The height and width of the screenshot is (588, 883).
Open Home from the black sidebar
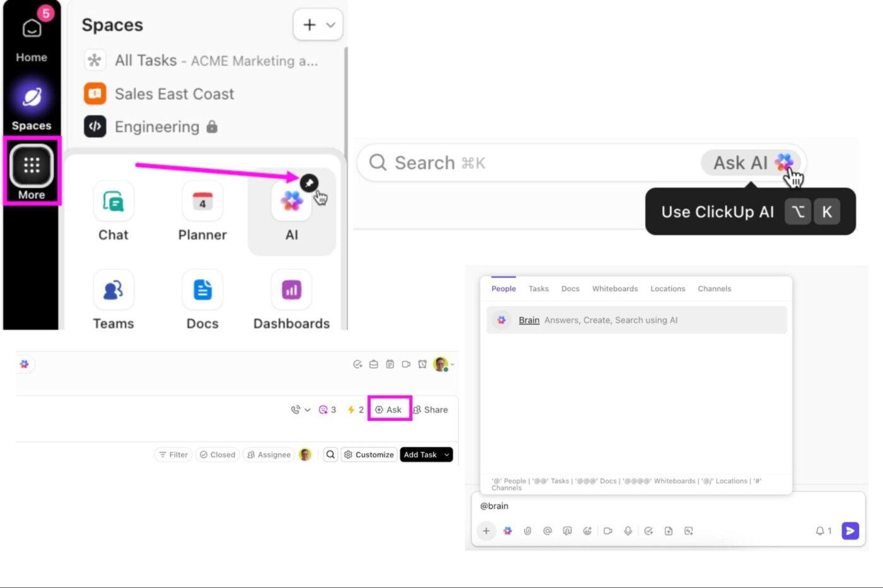point(31,38)
